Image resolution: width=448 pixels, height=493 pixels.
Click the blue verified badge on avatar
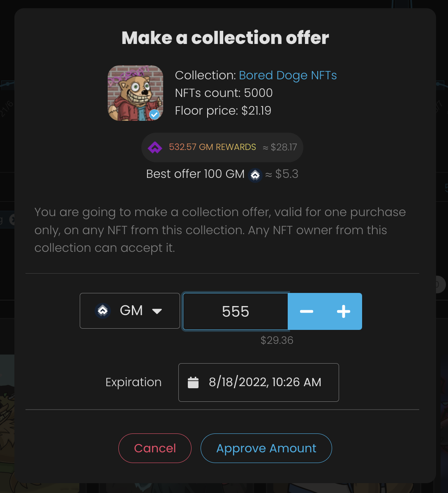pyautogui.click(x=155, y=115)
